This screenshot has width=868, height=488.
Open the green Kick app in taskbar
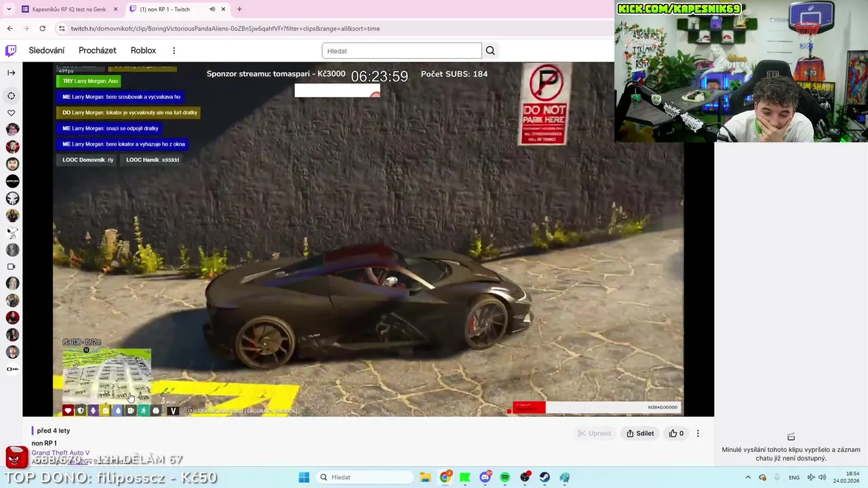pos(465,477)
